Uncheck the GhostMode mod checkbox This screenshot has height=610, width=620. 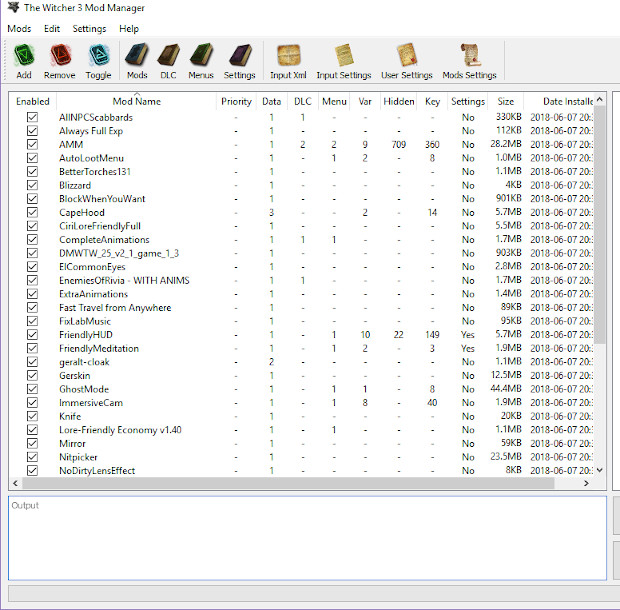click(x=32, y=389)
